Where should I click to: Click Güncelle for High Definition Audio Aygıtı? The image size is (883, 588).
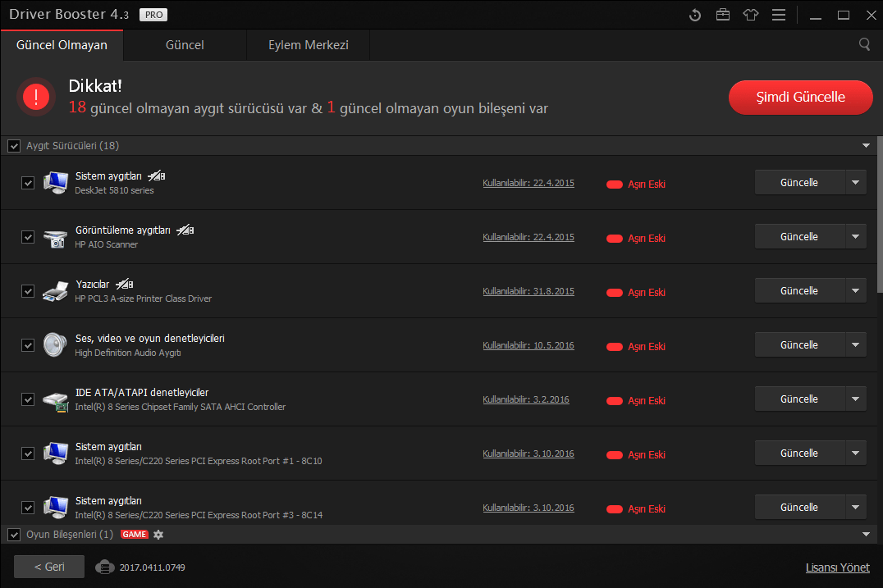coord(799,344)
